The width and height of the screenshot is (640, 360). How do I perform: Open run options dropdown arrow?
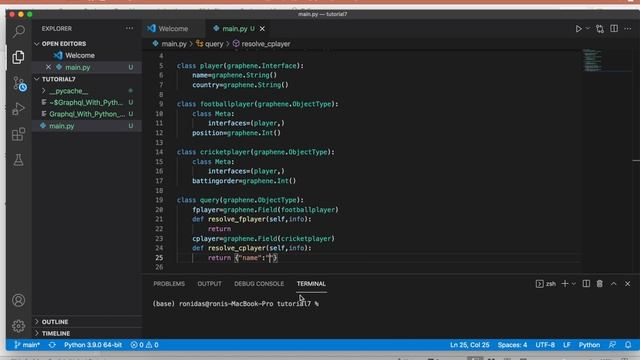point(588,29)
